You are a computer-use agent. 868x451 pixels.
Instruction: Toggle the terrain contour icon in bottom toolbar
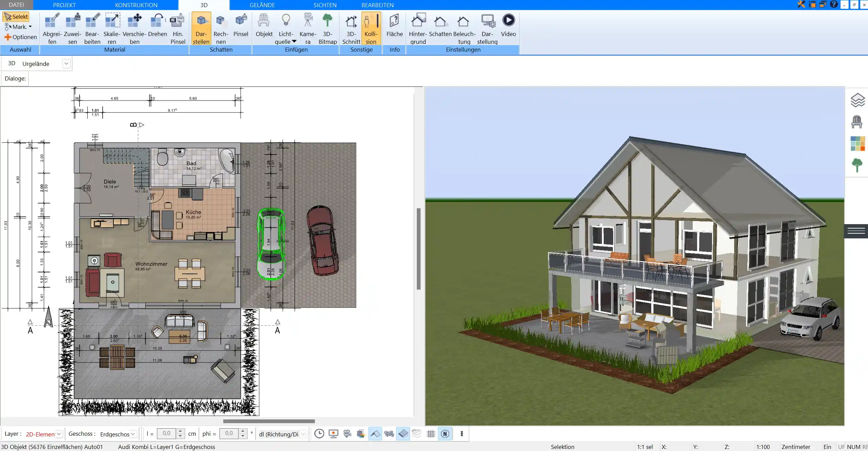pyautogui.click(x=417, y=434)
